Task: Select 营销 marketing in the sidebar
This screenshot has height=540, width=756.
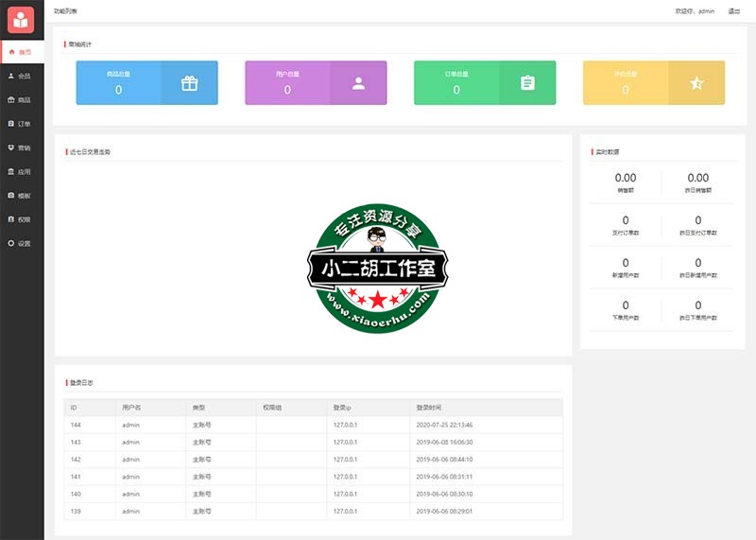Action: pyautogui.click(x=22, y=148)
